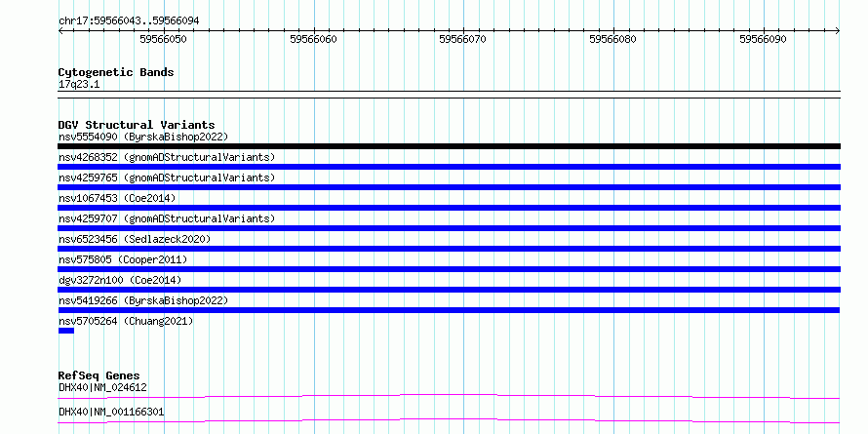
Task: Open the DHX40|NM_024612 transcript label
Action: 102,387
